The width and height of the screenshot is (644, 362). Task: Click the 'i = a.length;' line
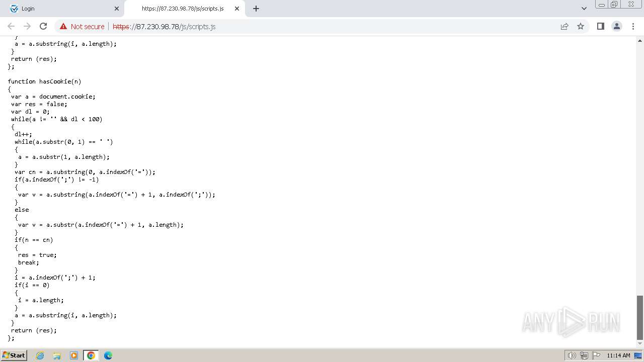pos(41,300)
